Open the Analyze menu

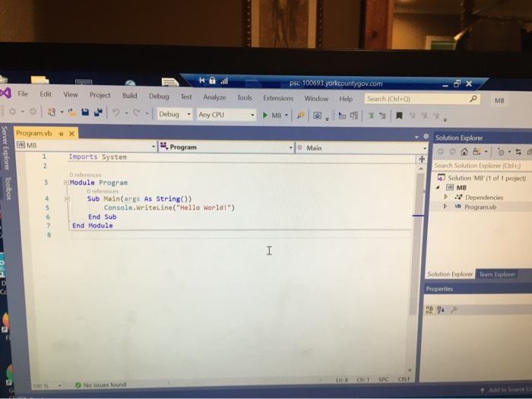(x=214, y=97)
